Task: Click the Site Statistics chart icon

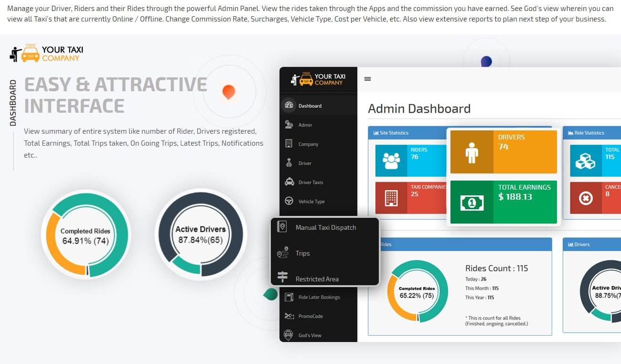Action: [x=377, y=133]
